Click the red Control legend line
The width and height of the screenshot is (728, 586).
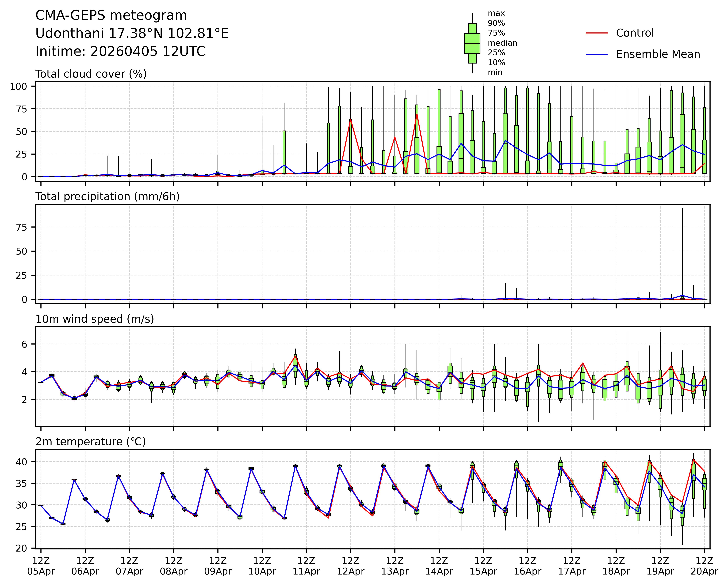coord(597,33)
